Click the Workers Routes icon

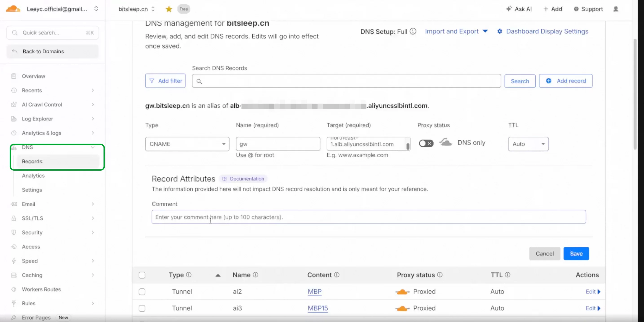tap(14, 289)
